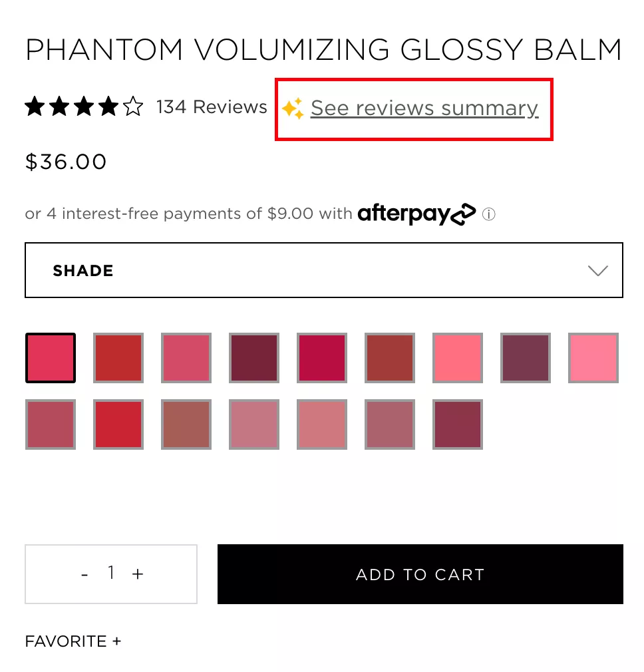This screenshot has height=672, width=644.
Task: Click the star rating icons
Action: click(x=84, y=106)
